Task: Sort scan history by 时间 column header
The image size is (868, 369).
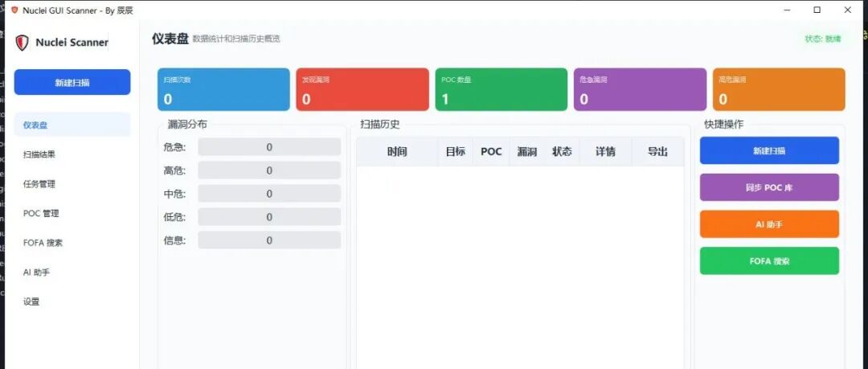Action: 397,152
